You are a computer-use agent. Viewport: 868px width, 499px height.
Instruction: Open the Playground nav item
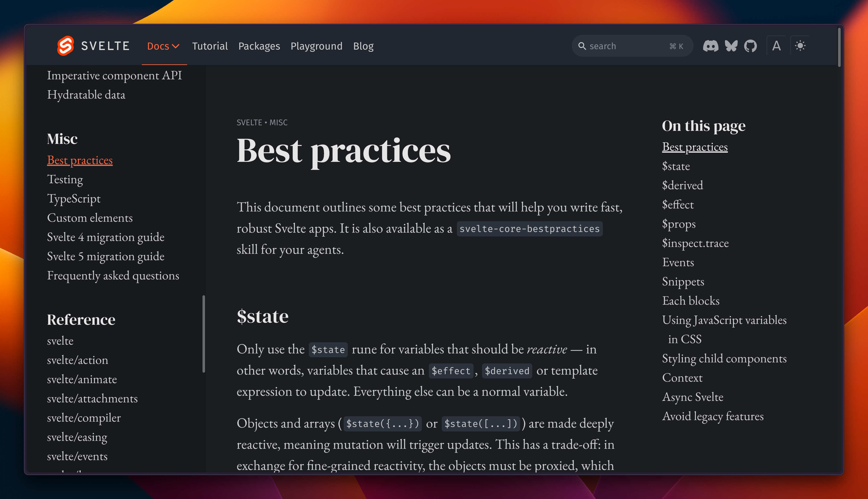coord(317,46)
